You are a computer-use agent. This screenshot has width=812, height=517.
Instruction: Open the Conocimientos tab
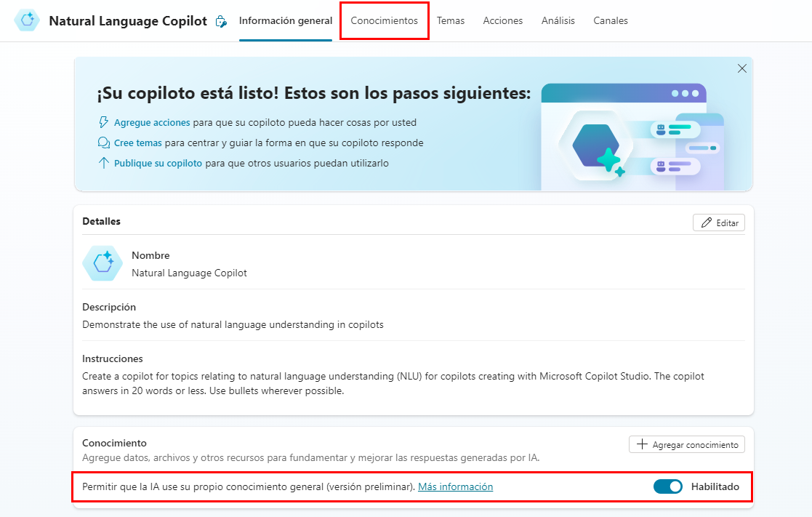click(x=384, y=21)
